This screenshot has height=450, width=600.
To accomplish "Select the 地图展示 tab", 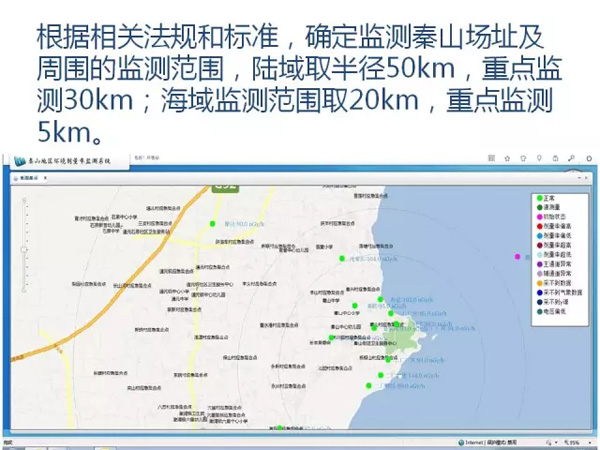I will 28,178.
